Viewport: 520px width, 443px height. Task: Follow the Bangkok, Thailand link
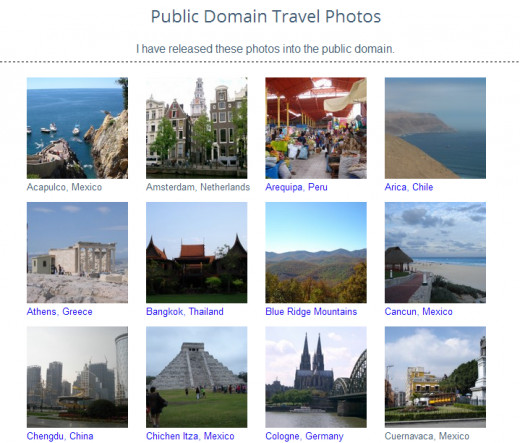[x=185, y=312]
